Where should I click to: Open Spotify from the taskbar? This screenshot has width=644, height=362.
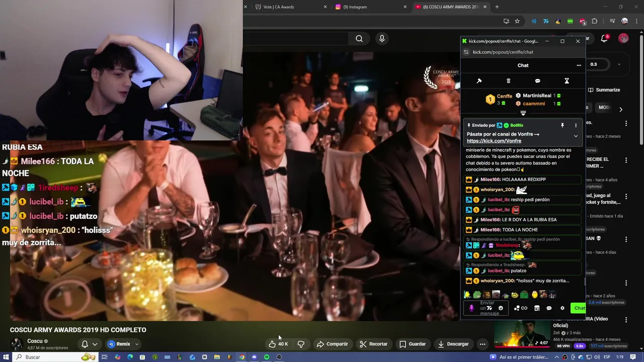point(267,357)
